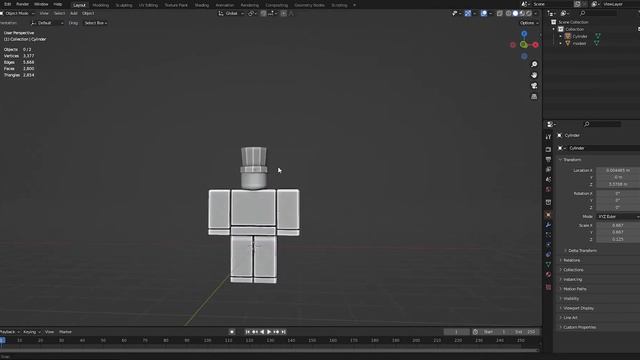Click the blue Z axis gizmo circle
Image resolution: width=640 pixels, height=360 pixels.
pos(524,34)
